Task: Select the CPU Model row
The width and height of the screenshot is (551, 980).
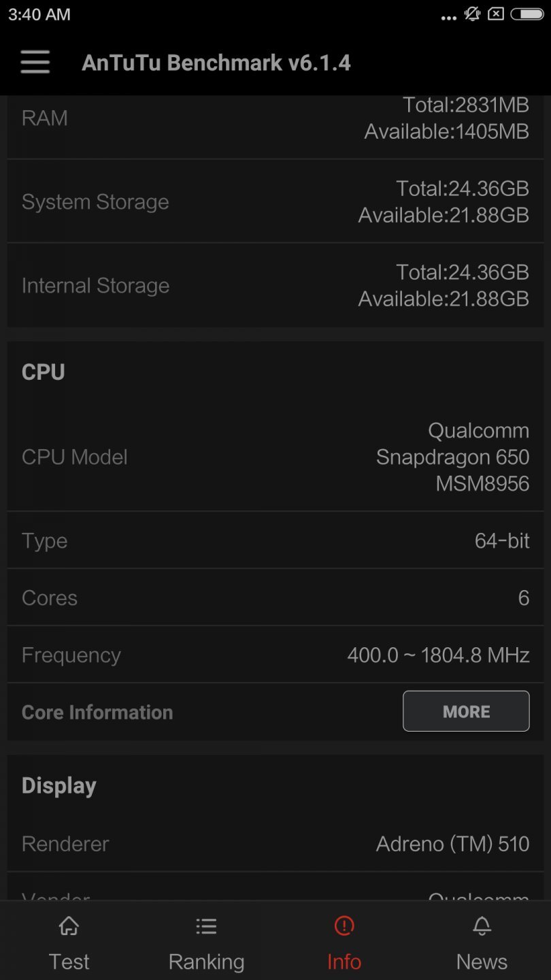Action: [275, 457]
